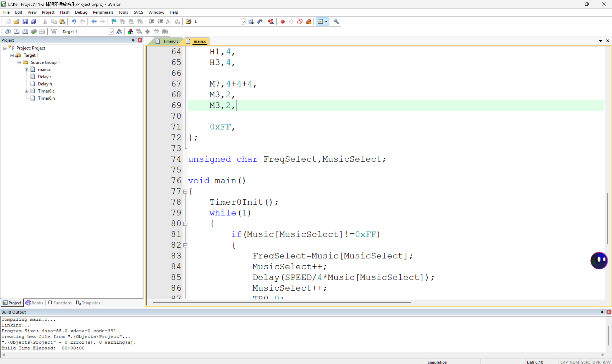The height and width of the screenshot is (364, 612).
Task: Switch to the Functions panel tab
Action: (60, 303)
